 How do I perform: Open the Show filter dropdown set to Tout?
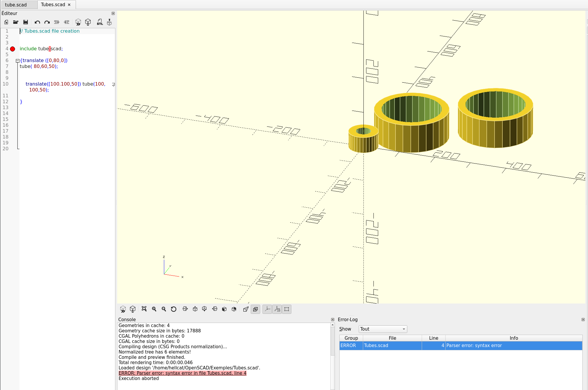(x=383, y=329)
